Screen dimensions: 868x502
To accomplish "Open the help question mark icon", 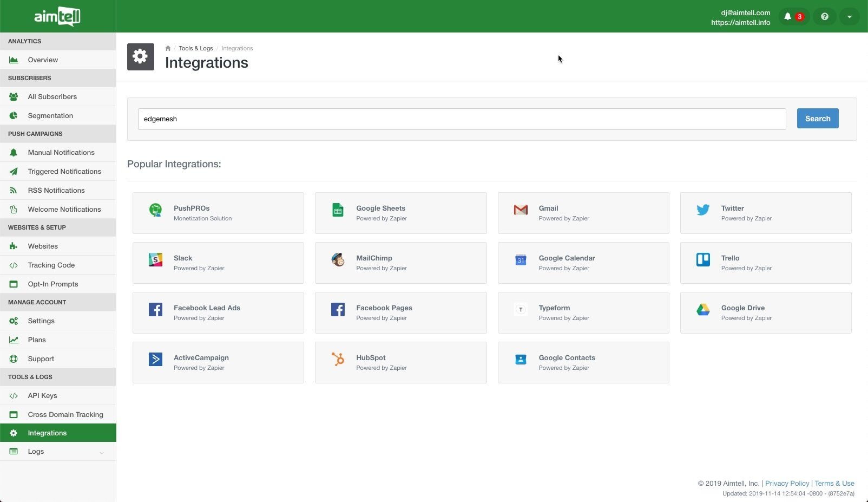I will [x=824, y=17].
